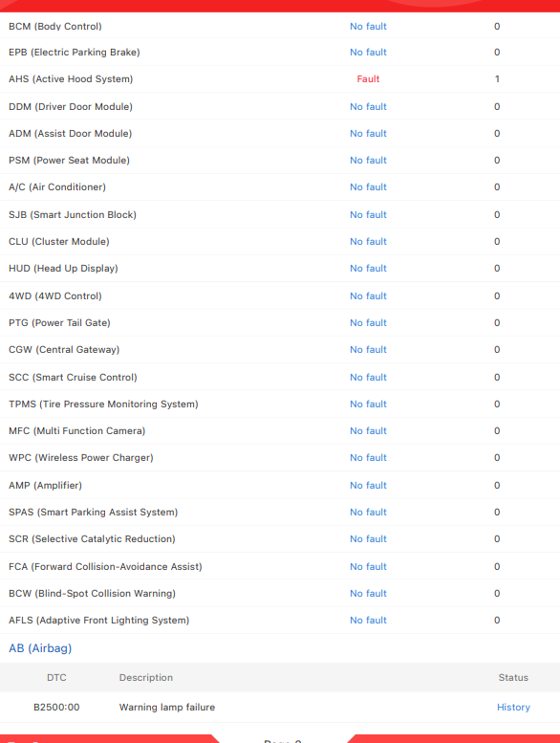Image resolution: width=560 pixels, height=743 pixels.
Task: Select PTG (Power Tail Gate) entry
Action: (59, 322)
